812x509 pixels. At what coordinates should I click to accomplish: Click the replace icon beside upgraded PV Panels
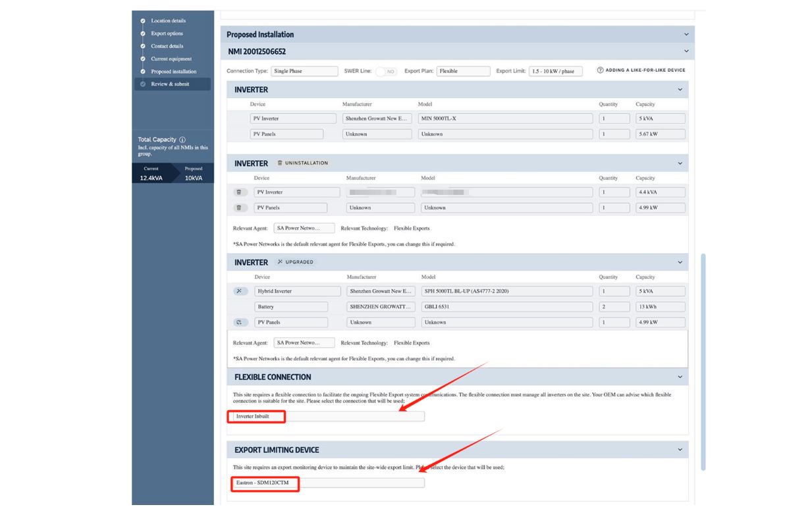tap(238, 323)
